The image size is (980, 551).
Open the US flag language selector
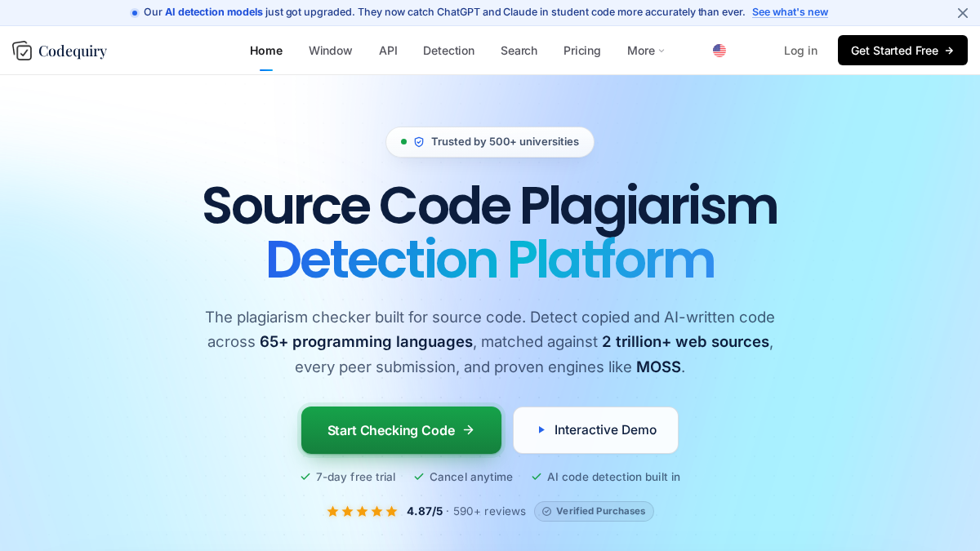coord(719,51)
